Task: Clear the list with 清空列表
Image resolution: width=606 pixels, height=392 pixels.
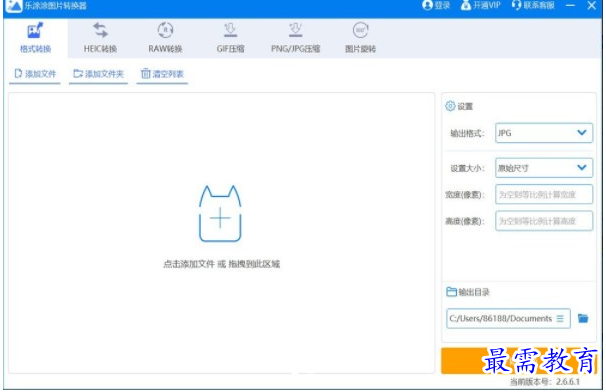Action: 162,74
